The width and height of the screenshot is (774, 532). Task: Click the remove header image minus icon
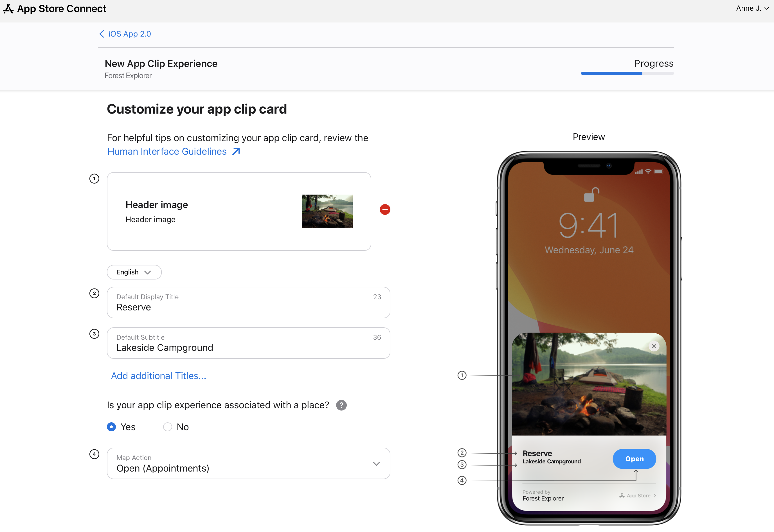(x=385, y=210)
